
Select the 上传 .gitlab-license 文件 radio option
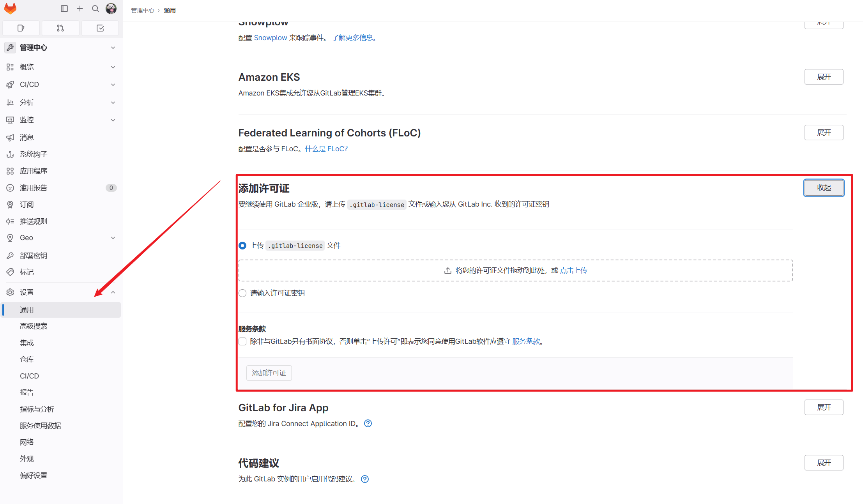(x=242, y=246)
